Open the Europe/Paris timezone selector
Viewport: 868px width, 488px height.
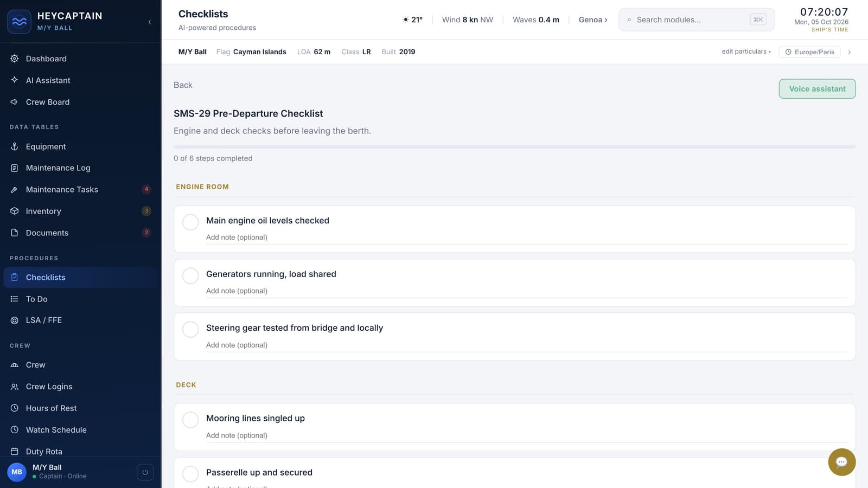click(810, 52)
